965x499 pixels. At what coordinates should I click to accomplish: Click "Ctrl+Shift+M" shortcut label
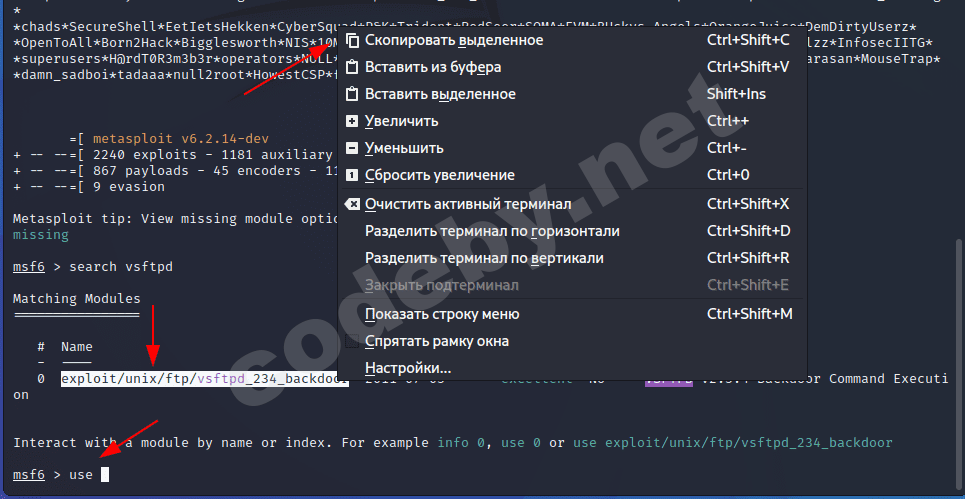[750, 314]
